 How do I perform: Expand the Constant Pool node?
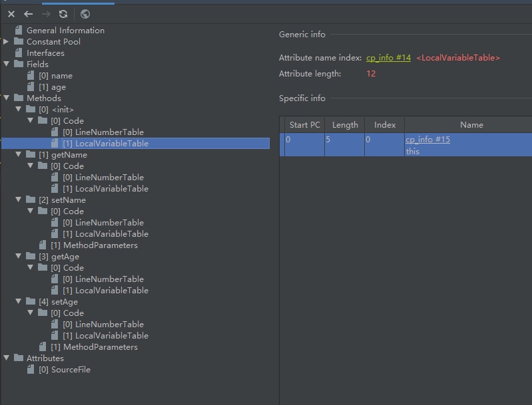[6, 41]
